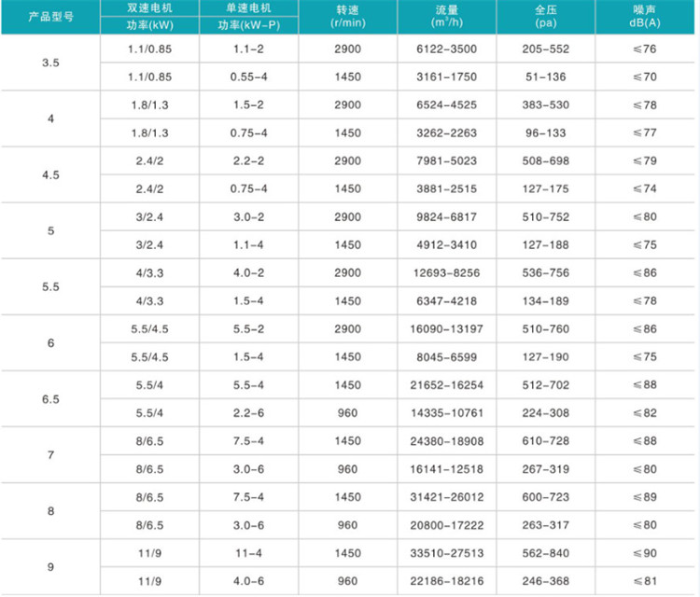Select the 转速 (r/min) column header

coord(345,17)
